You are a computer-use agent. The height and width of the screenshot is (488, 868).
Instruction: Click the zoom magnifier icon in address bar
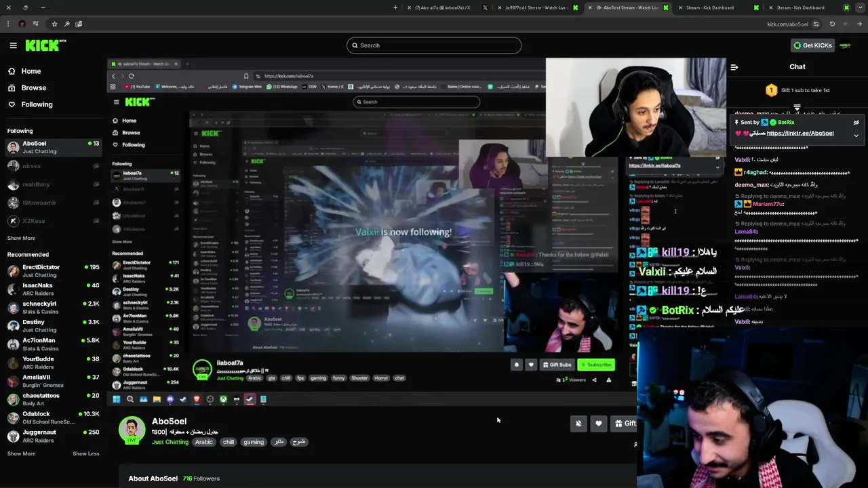point(66,24)
